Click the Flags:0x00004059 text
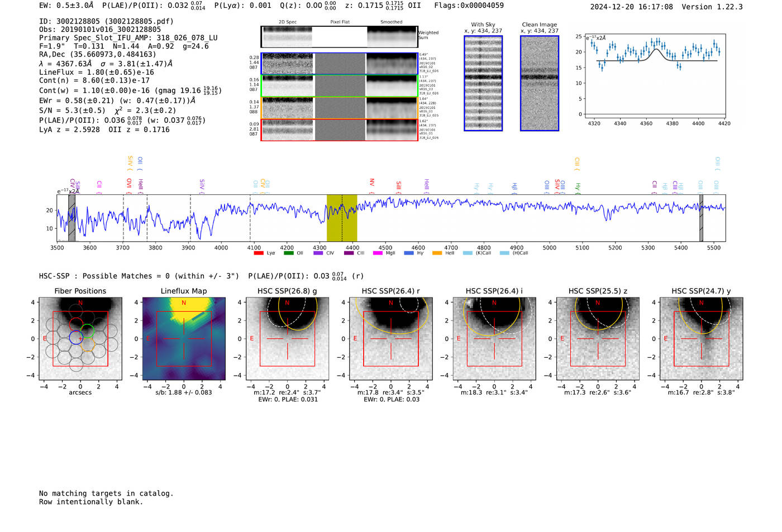This screenshot has width=782, height=532. pyautogui.click(x=469, y=6)
